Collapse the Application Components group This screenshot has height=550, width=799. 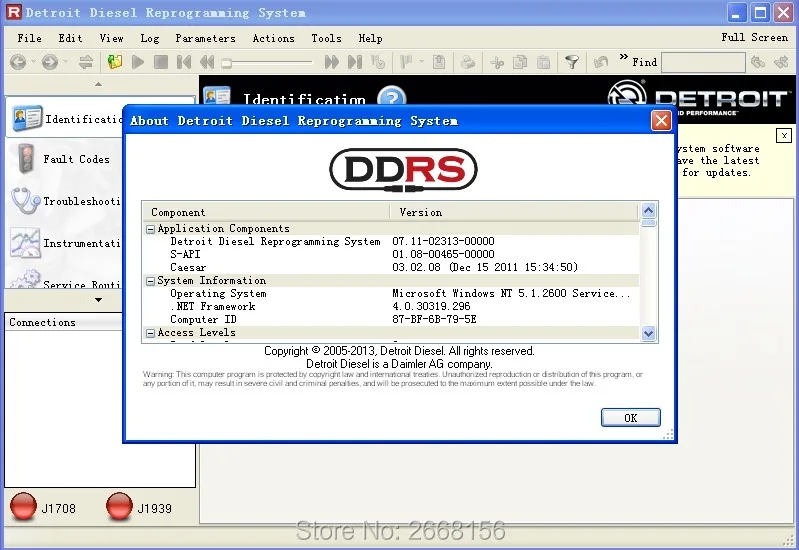click(x=151, y=229)
